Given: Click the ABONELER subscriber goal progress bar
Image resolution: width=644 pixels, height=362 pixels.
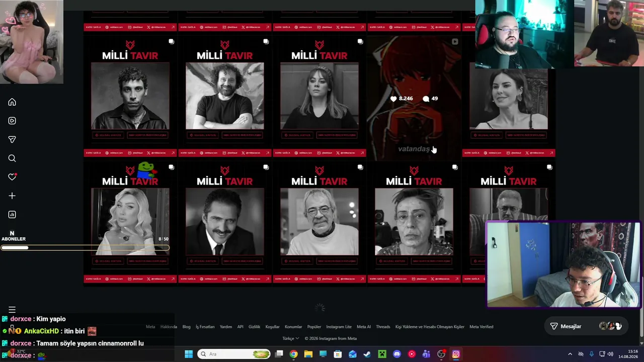Looking at the screenshot, I should click(x=85, y=247).
